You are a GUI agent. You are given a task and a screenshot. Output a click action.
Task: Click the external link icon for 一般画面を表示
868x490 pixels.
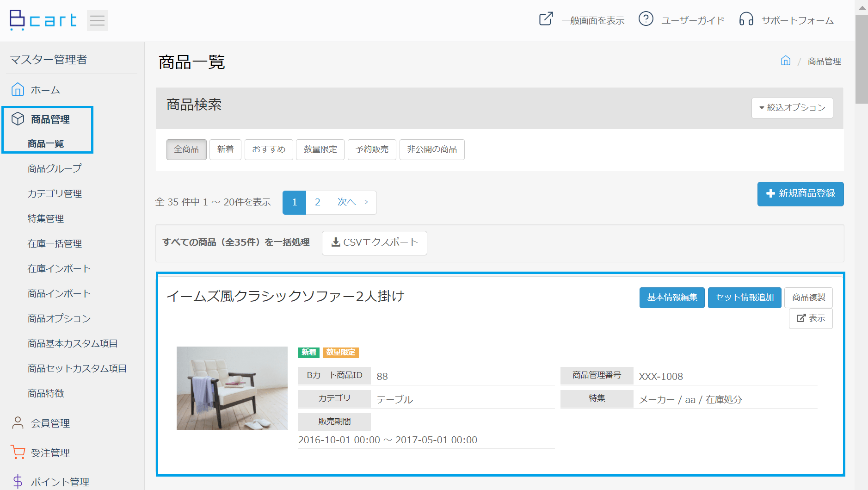click(x=546, y=19)
